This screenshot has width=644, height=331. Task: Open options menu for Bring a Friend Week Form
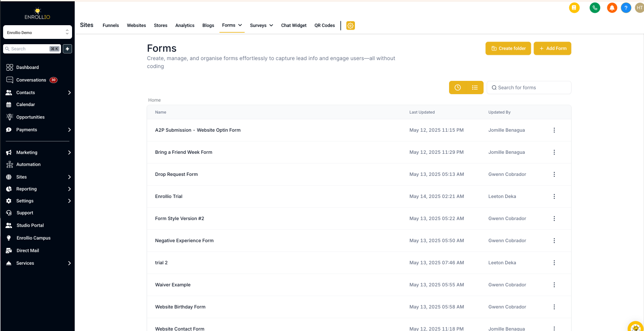554,152
